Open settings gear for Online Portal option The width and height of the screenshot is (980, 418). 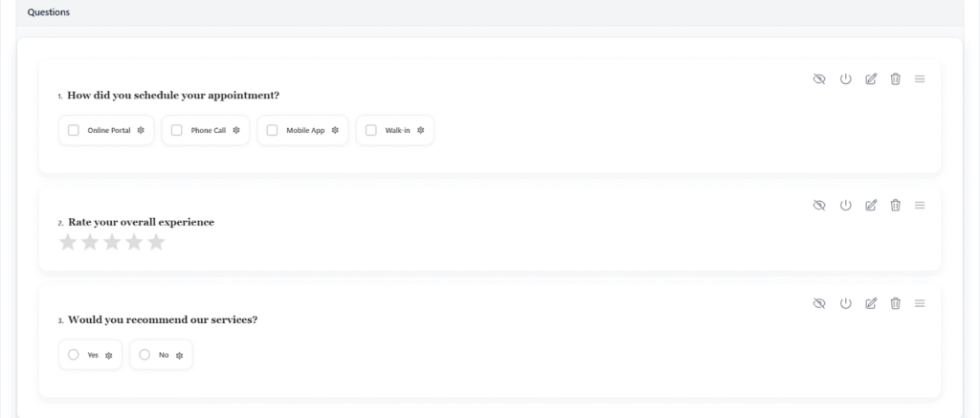pos(140,130)
